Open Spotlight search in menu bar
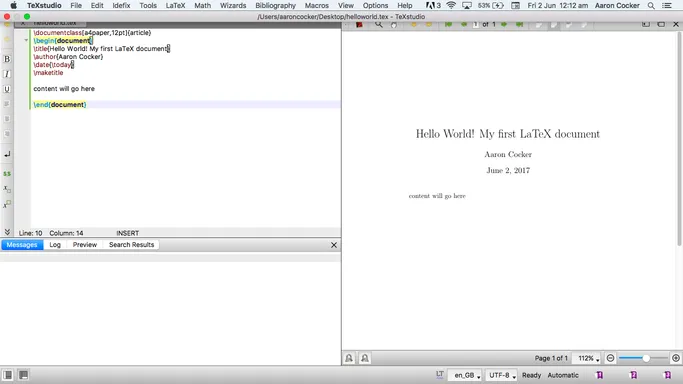 651,5
